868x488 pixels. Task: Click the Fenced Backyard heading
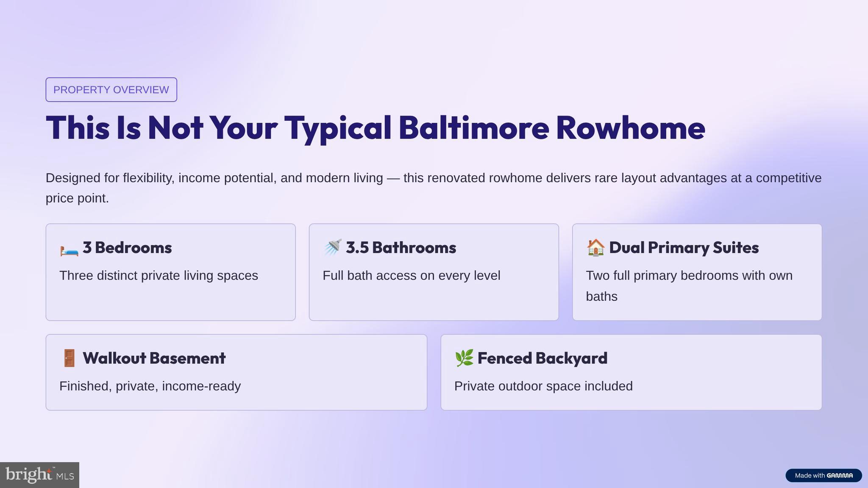(x=542, y=358)
